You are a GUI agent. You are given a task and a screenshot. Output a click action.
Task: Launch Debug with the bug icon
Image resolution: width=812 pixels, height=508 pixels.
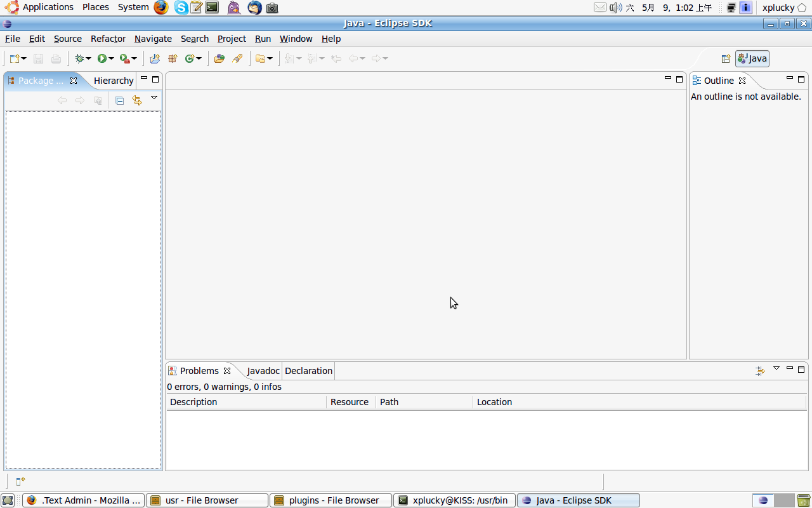[x=79, y=58]
